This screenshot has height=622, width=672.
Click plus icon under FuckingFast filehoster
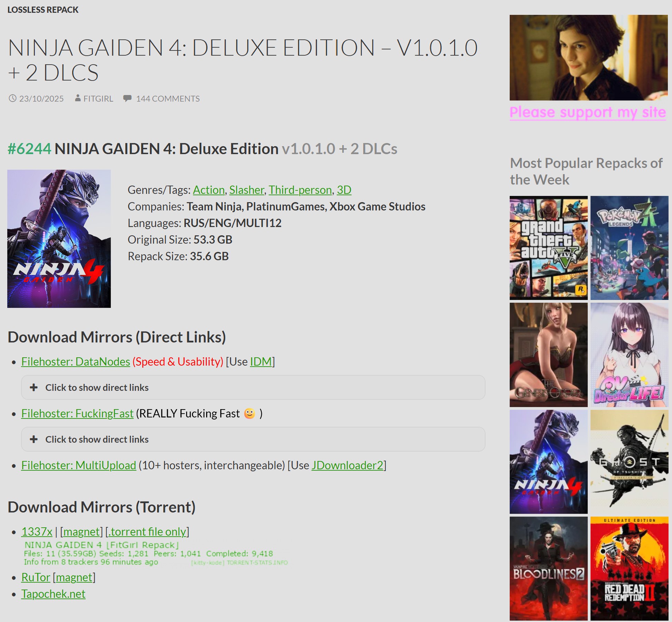click(x=34, y=439)
